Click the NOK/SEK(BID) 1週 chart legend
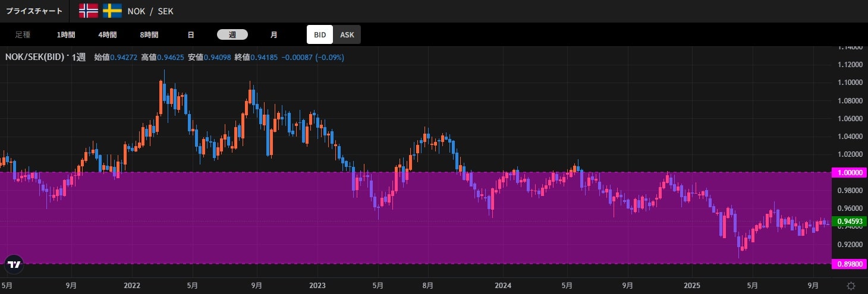Image resolution: width=868 pixels, height=294 pixels. coord(45,57)
